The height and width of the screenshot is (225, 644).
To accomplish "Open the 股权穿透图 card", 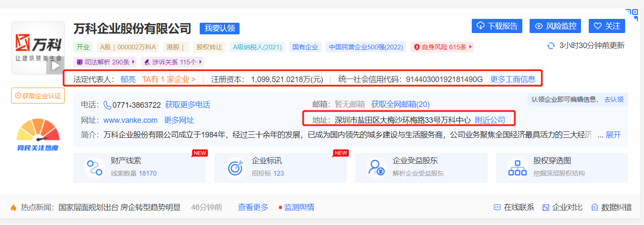I will 562,167.
